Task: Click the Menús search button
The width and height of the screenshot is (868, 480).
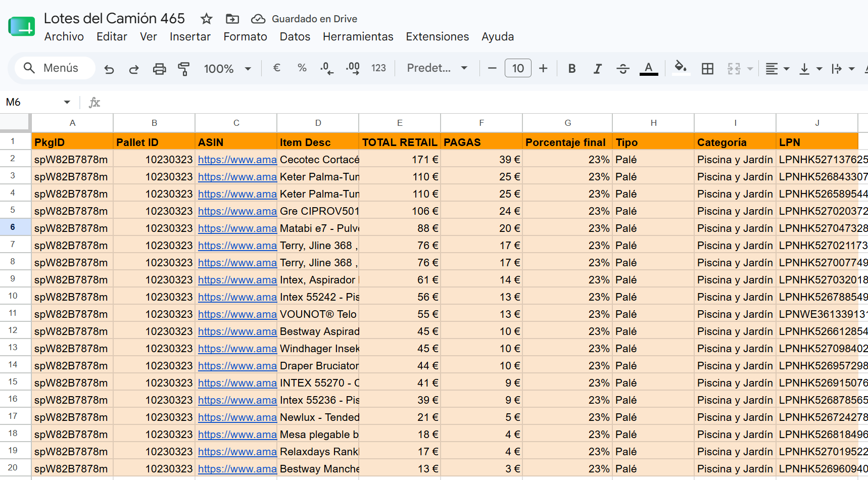Action: [x=55, y=68]
